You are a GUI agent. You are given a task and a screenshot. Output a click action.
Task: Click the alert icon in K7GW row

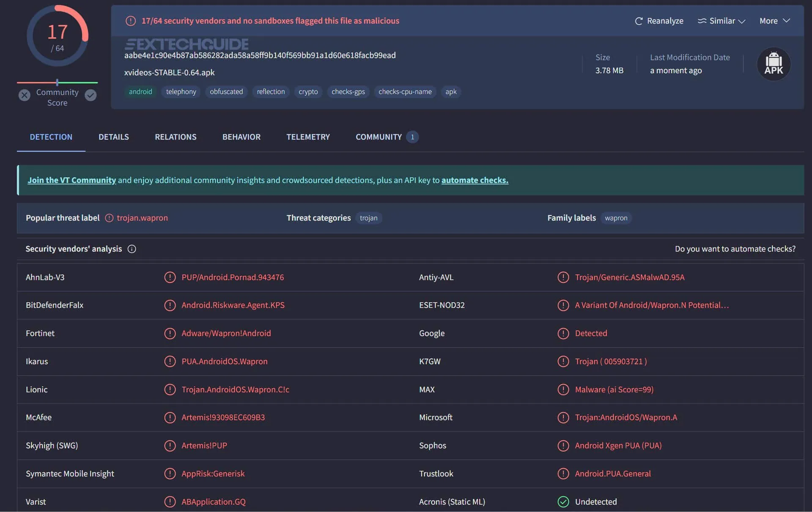pyautogui.click(x=563, y=361)
